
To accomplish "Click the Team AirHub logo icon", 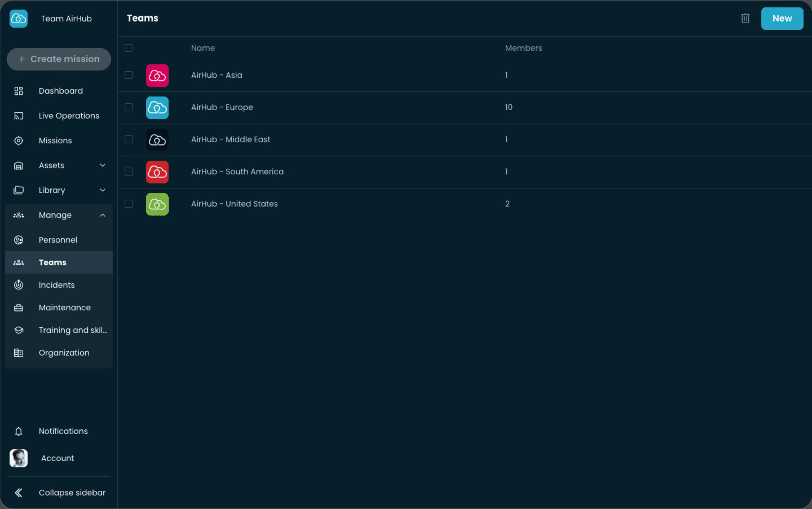I will pos(19,19).
